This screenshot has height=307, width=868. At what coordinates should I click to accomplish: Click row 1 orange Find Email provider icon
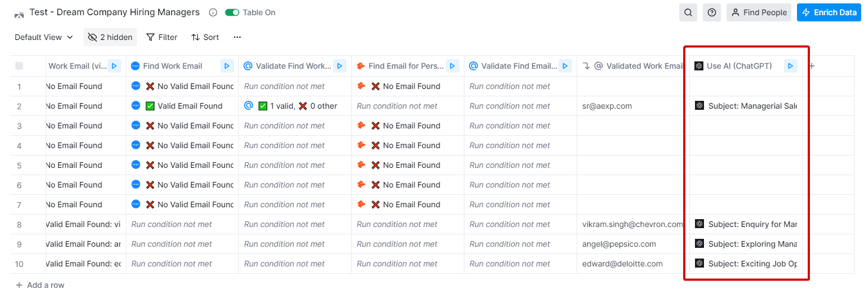[361, 86]
